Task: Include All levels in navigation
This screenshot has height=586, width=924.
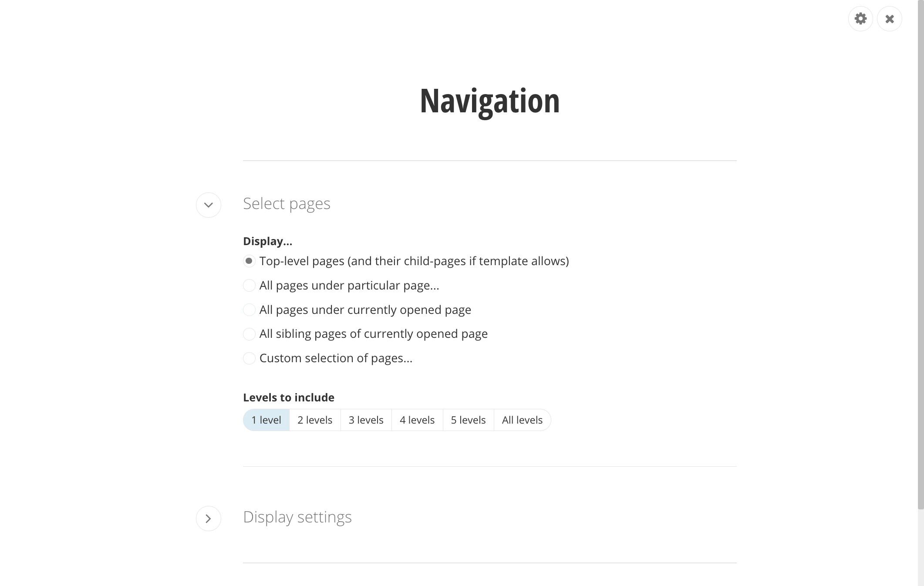Action: pyautogui.click(x=522, y=420)
